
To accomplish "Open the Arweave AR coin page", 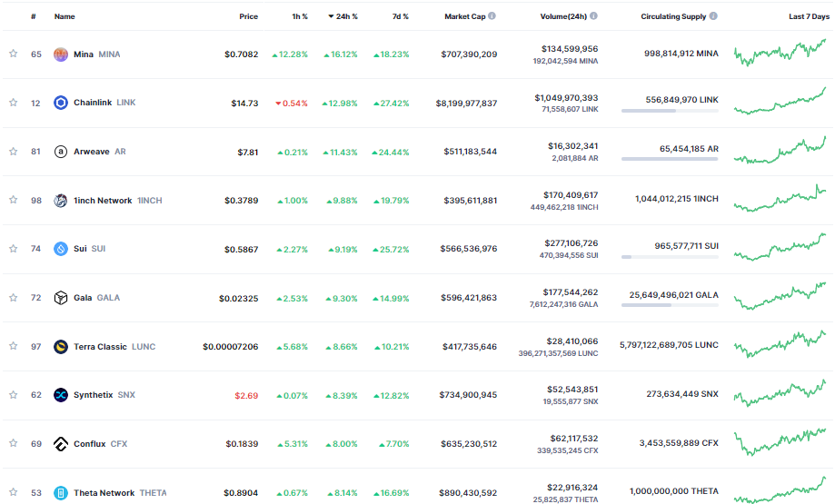I will (100, 152).
